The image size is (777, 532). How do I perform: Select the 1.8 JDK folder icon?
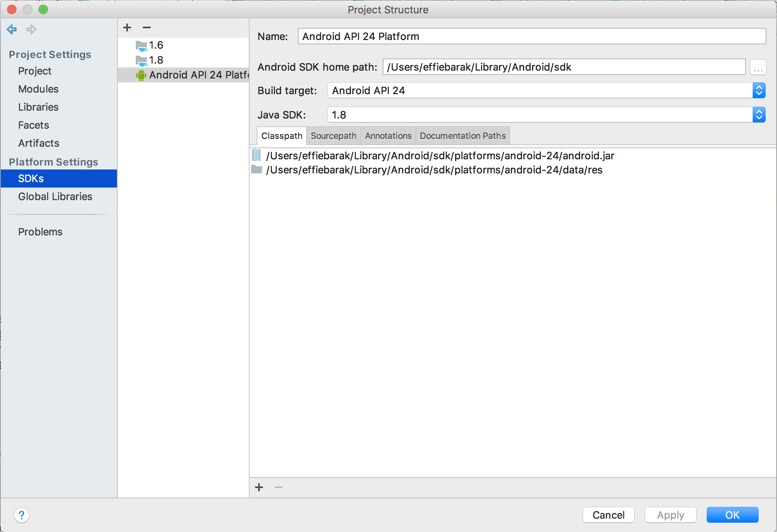(141, 61)
